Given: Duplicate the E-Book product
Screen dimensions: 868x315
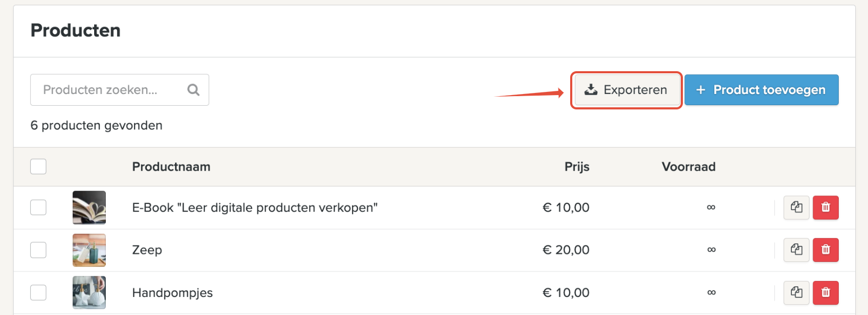Looking at the screenshot, I should [x=796, y=207].
